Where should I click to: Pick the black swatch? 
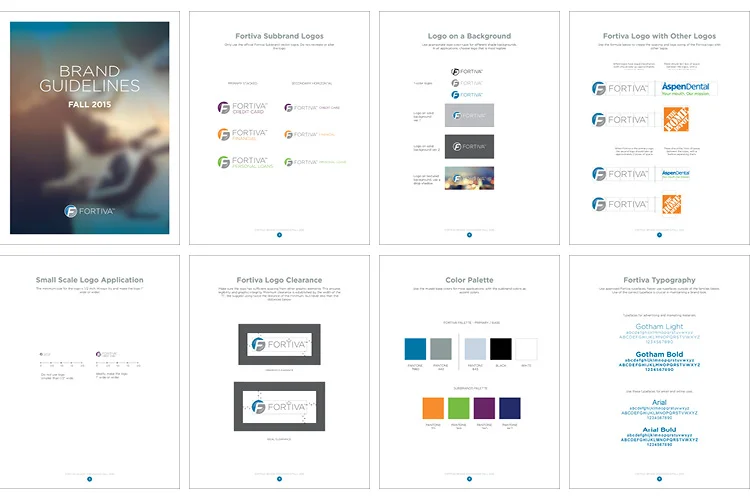501,349
